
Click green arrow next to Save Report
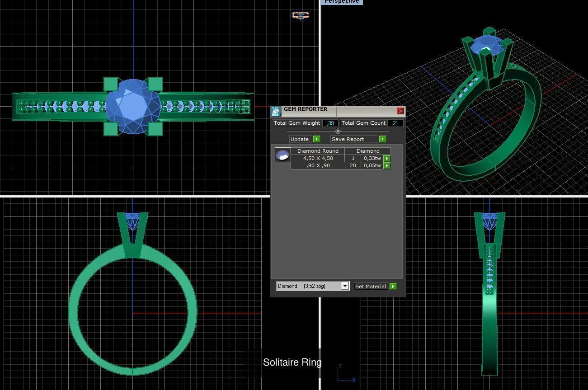click(382, 139)
